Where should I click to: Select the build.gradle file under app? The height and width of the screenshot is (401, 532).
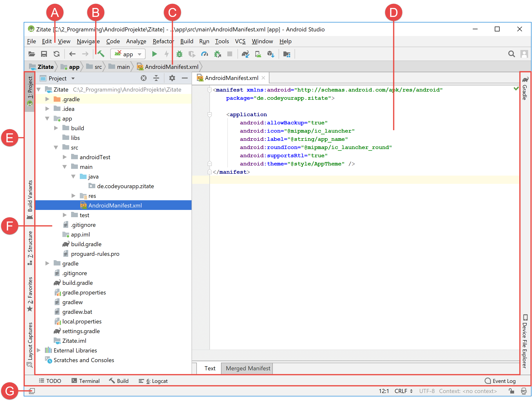(82, 244)
